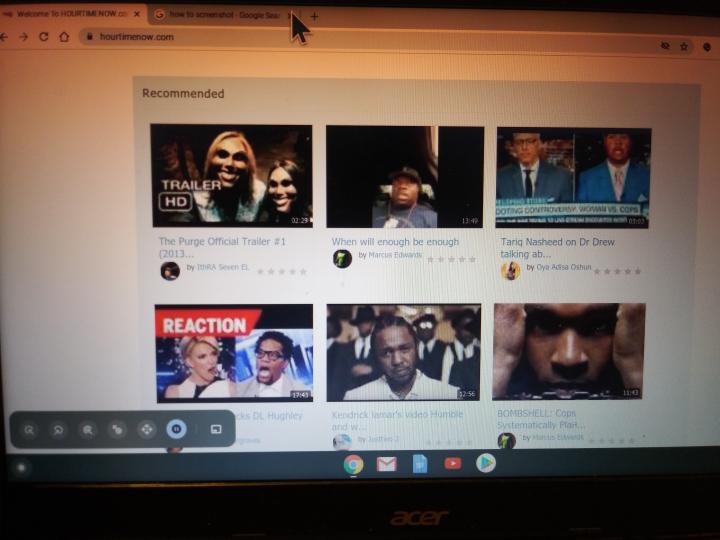Open Oya Adisa Oshun's avatar picture
This screenshot has width=720, height=540.
(x=511, y=270)
